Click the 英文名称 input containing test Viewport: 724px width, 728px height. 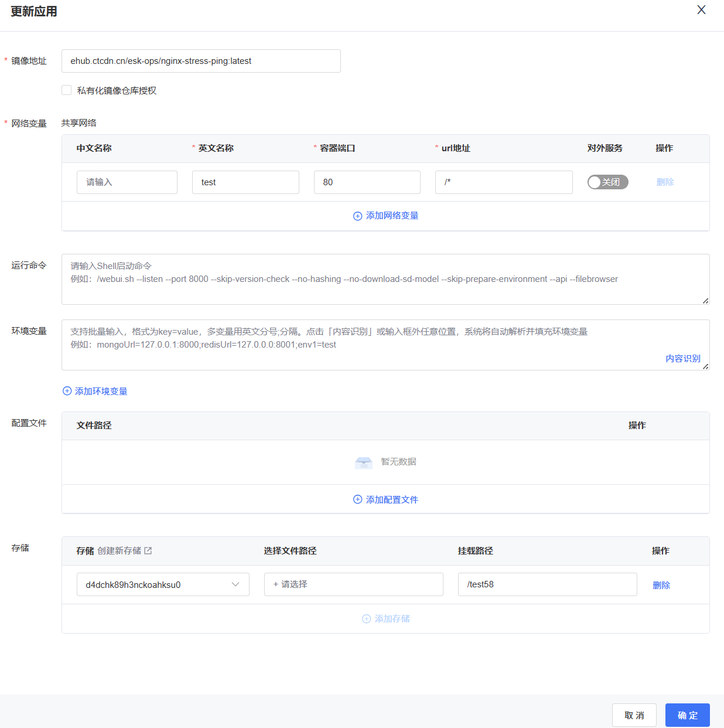[245, 182]
